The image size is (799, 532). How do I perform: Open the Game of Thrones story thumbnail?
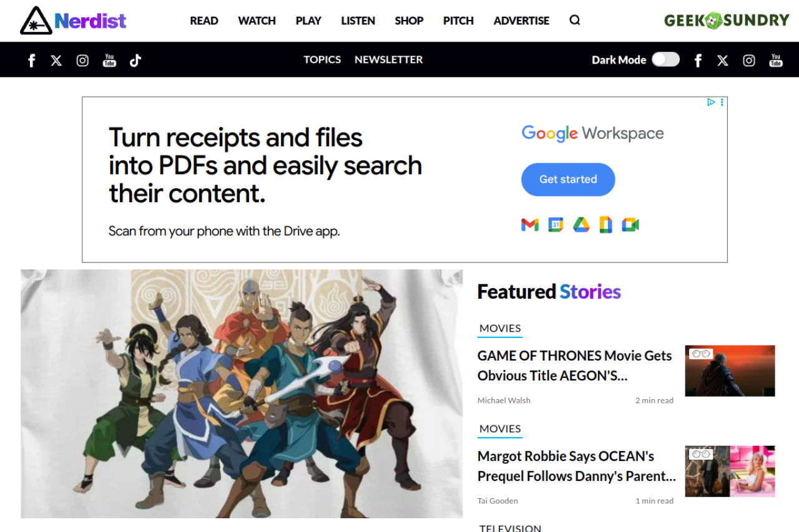click(x=730, y=371)
